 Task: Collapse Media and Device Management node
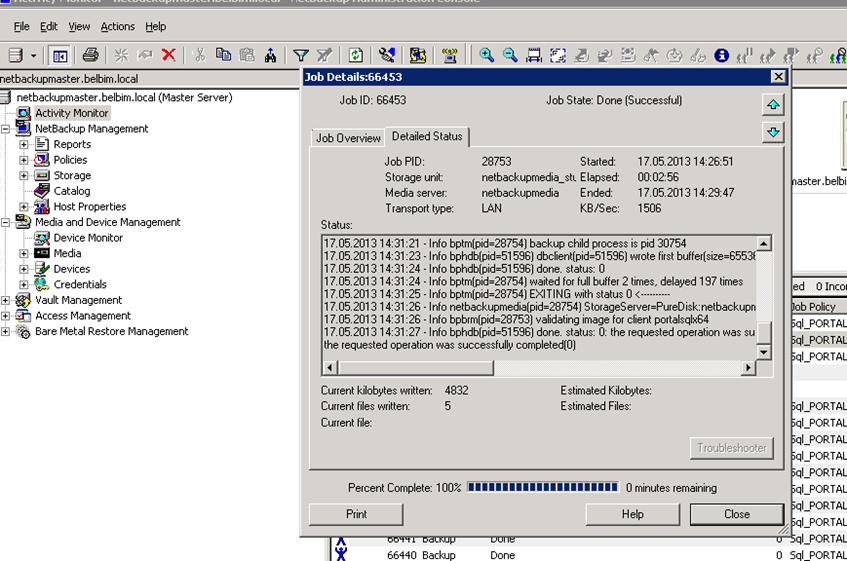click(5, 222)
